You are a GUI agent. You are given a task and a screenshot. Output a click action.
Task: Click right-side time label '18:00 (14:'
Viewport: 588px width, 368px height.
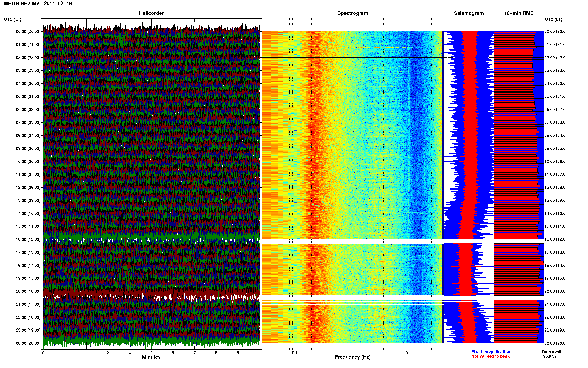(555, 265)
